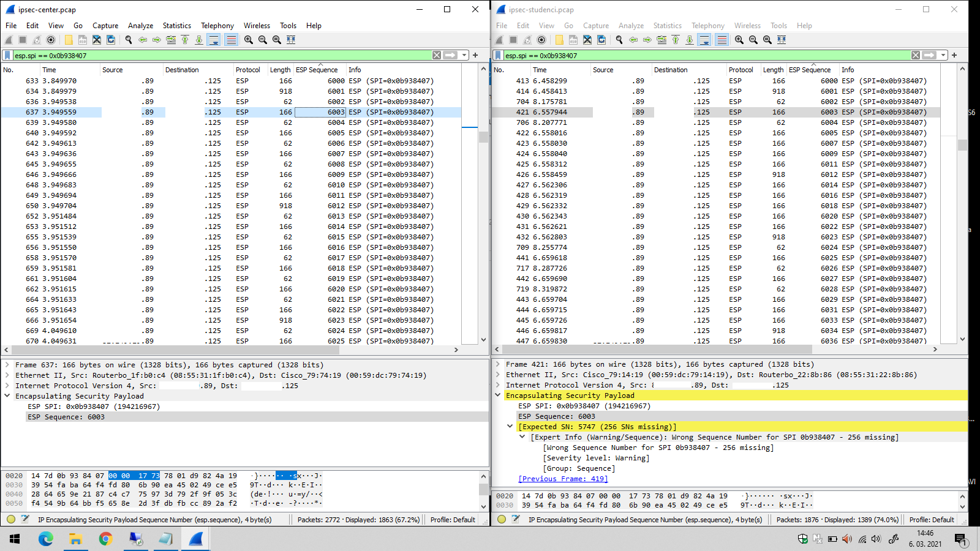Open File Explorer from taskbar
980x551 pixels.
pyautogui.click(x=75, y=539)
